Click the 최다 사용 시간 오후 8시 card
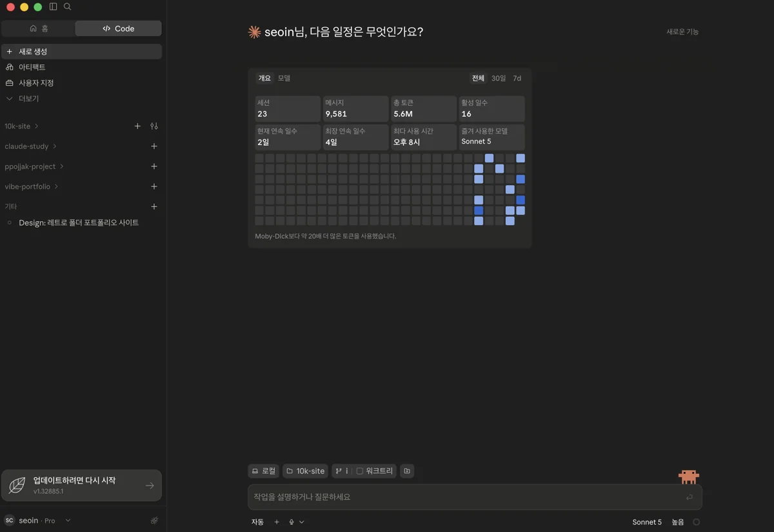774x532 pixels. pyautogui.click(x=424, y=137)
